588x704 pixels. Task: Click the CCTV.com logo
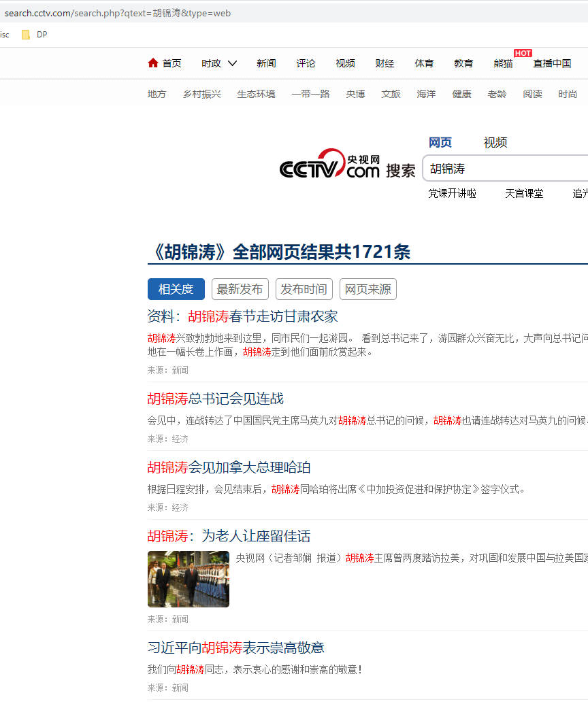(x=329, y=165)
